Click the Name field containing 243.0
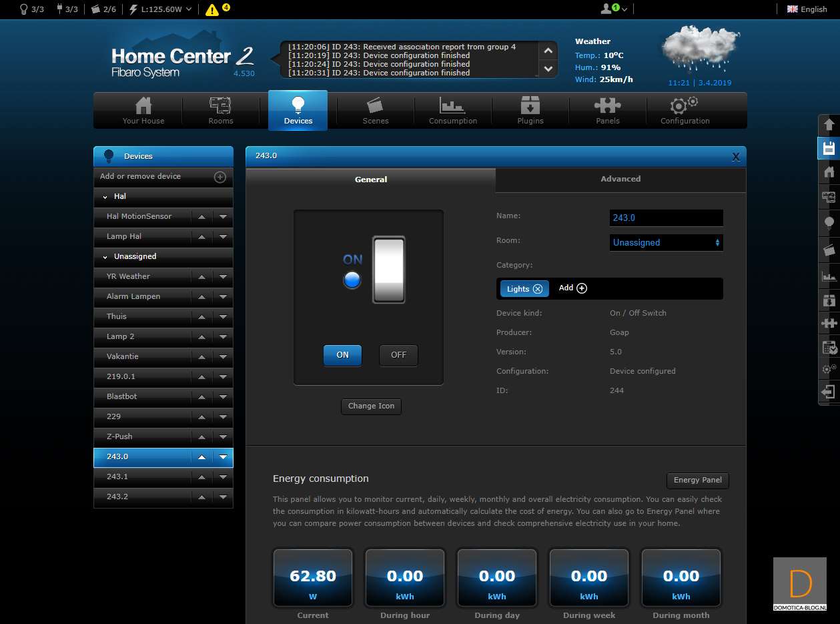 666,218
